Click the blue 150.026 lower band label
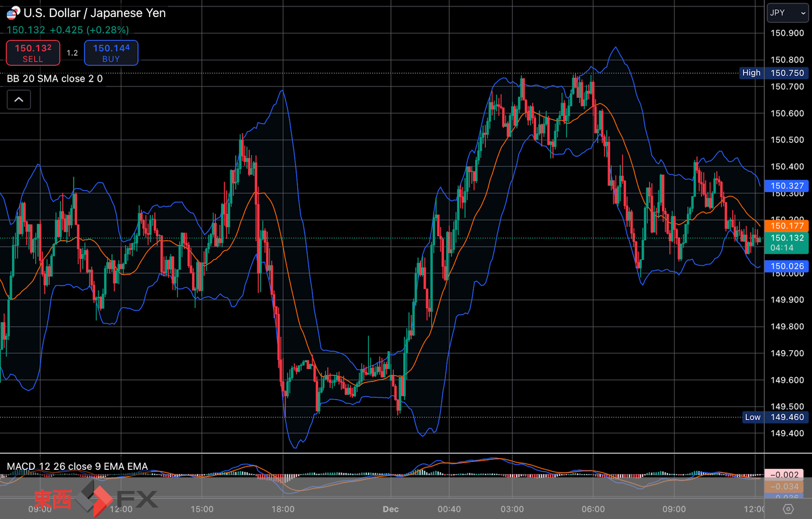This screenshot has width=812, height=519. tap(787, 266)
